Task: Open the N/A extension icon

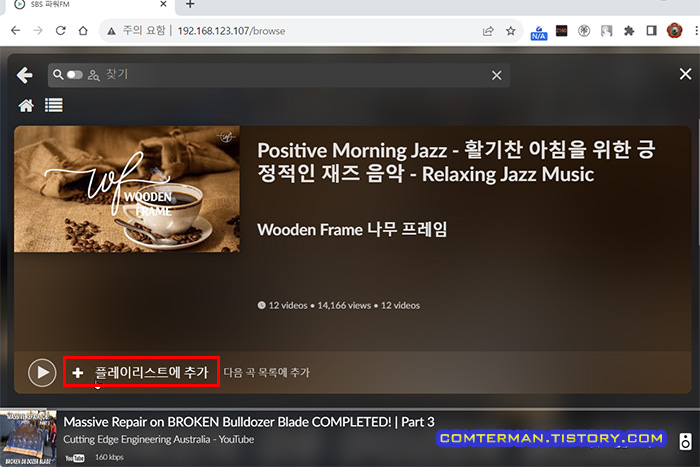Action: (x=539, y=32)
